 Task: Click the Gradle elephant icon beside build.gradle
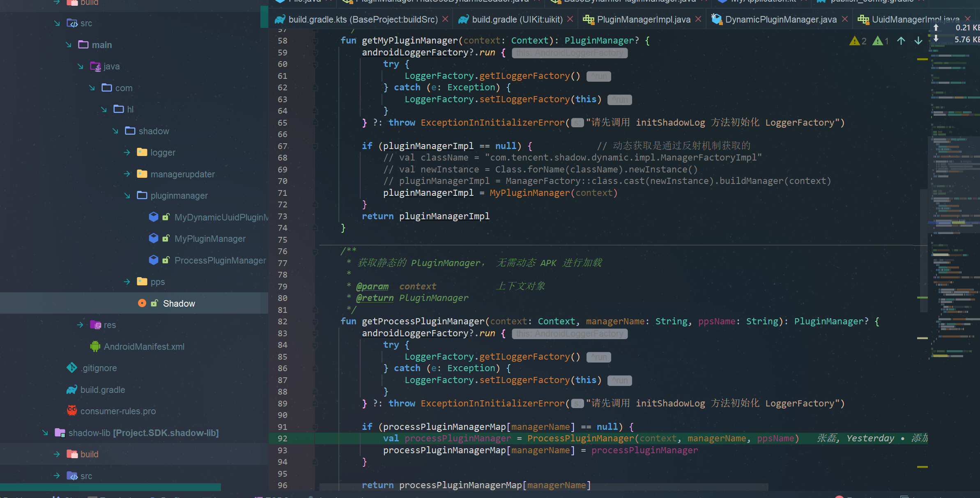72,389
